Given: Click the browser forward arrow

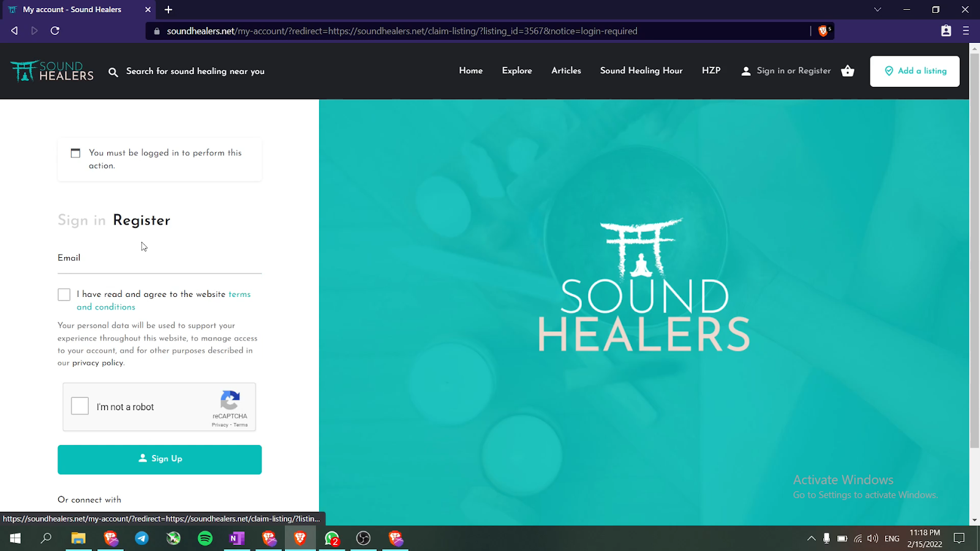Looking at the screenshot, I should pos(34,31).
